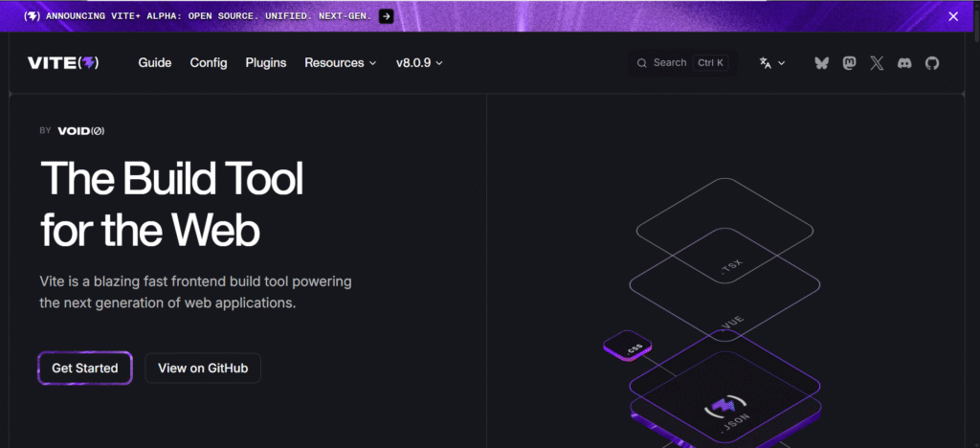Image resolution: width=980 pixels, height=448 pixels.
Task: Open the v8.0.9 version selector
Action: pyautogui.click(x=419, y=63)
